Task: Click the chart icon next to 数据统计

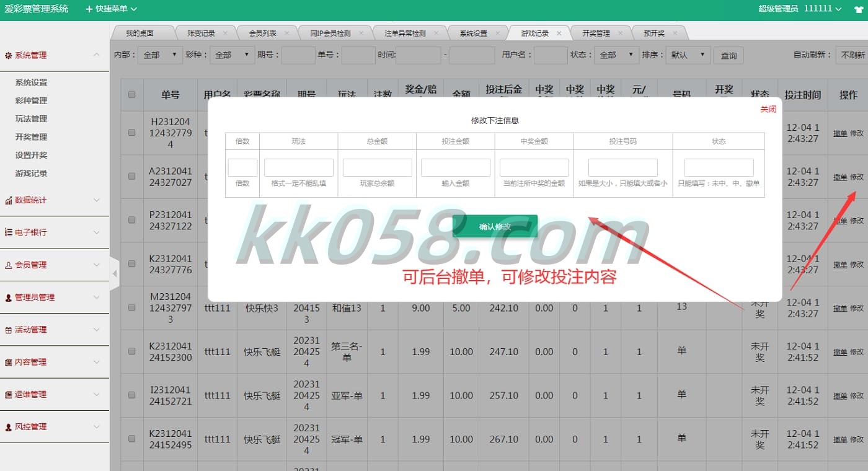Action: point(8,200)
